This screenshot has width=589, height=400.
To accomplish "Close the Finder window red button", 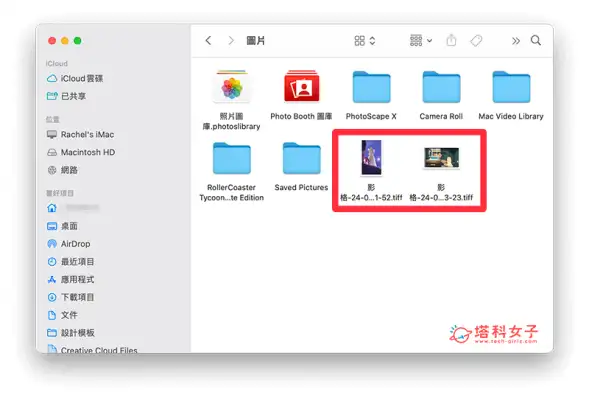I will pyautogui.click(x=52, y=41).
